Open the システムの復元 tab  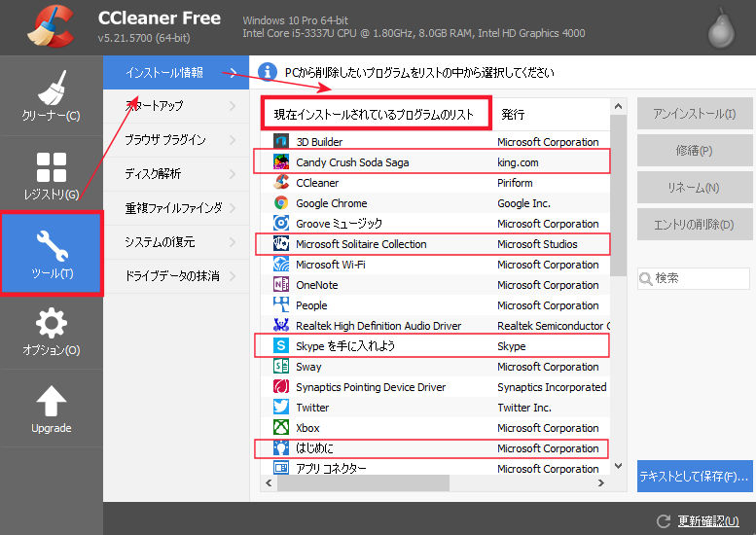point(176,242)
